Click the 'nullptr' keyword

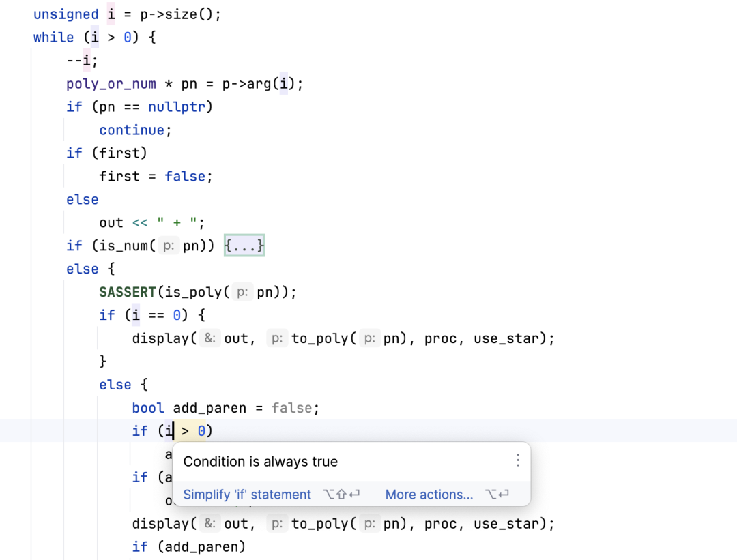point(177,107)
